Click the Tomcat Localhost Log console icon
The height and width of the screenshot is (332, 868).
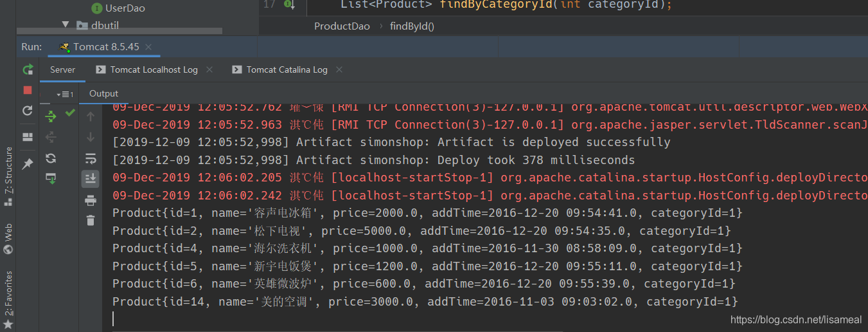[100, 69]
